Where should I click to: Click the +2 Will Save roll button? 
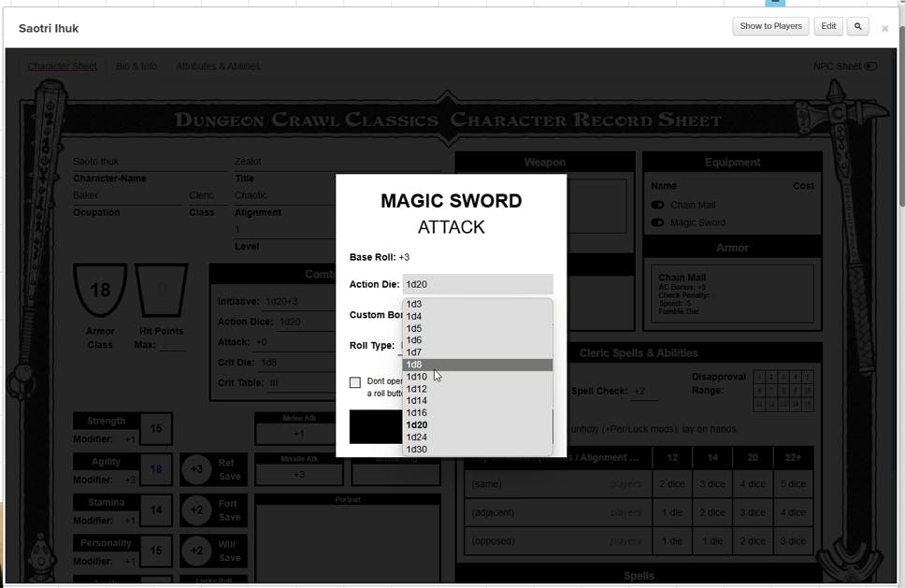[197, 552]
